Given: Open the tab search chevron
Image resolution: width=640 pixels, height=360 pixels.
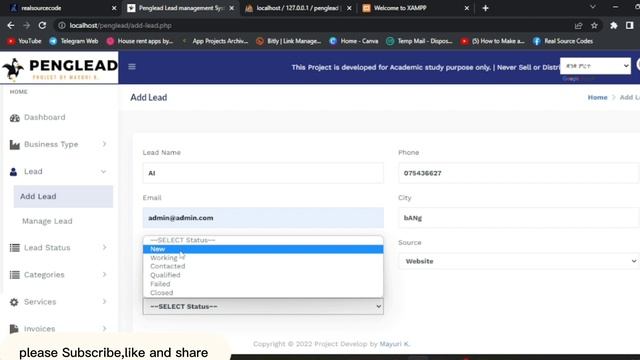Looking at the screenshot, I should click(593, 7).
